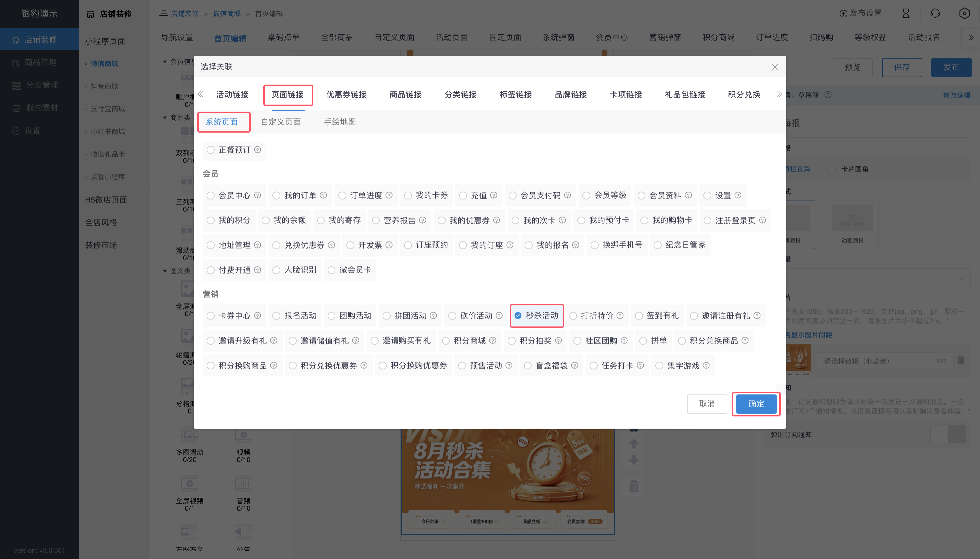Viewport: 980px width, 559px height.
Task: Click the 发布 button
Action: tap(951, 68)
